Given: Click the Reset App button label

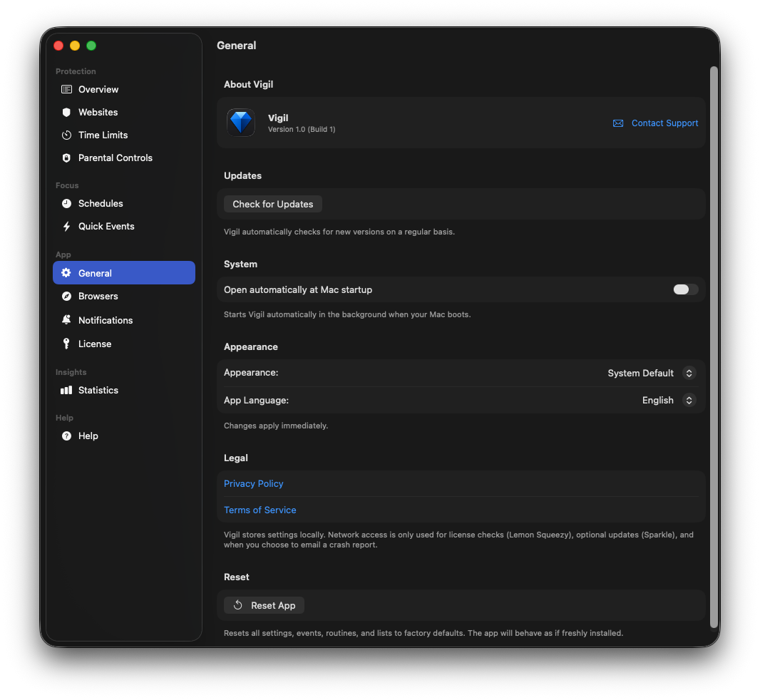Looking at the screenshot, I should (273, 605).
